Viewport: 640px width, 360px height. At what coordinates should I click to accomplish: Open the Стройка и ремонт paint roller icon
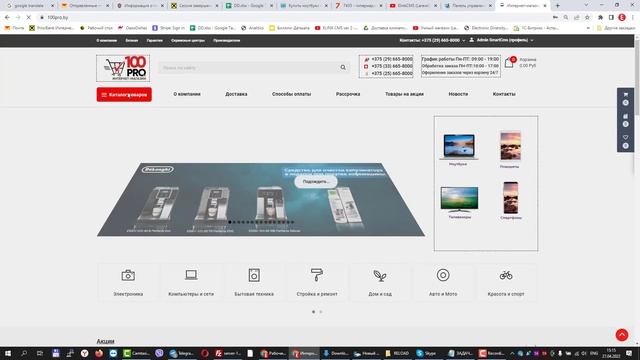[x=317, y=275]
